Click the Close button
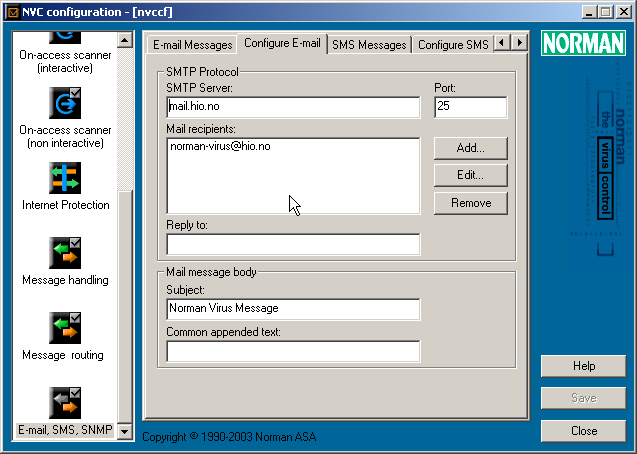The height and width of the screenshot is (454, 637). point(583,431)
